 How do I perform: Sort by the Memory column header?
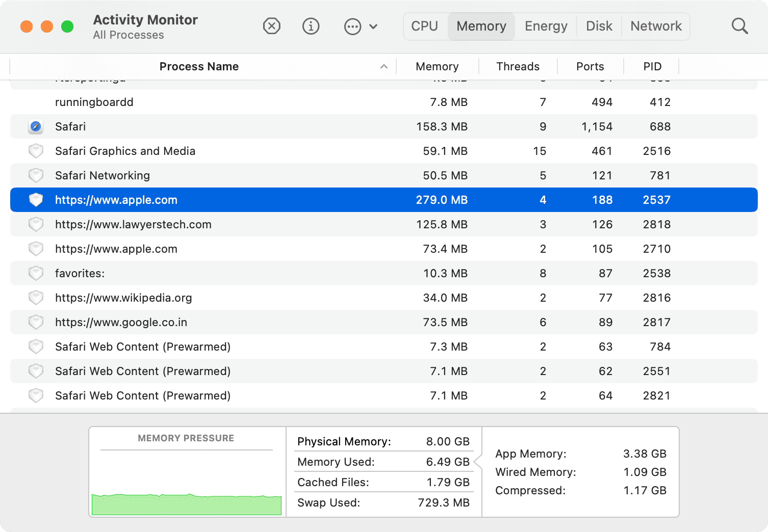tap(437, 67)
